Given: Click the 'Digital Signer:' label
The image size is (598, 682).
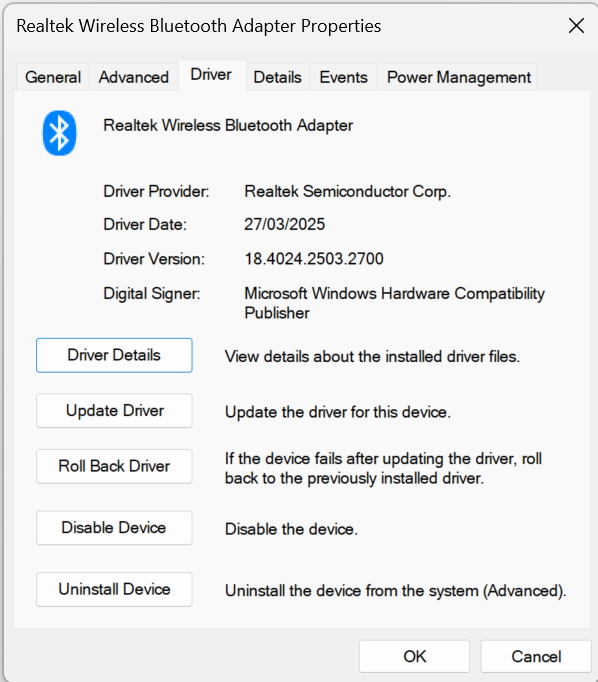Looking at the screenshot, I should pos(152,294).
